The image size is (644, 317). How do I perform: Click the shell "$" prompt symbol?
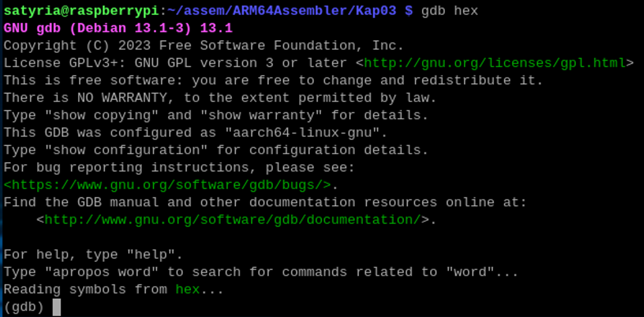coord(409,11)
